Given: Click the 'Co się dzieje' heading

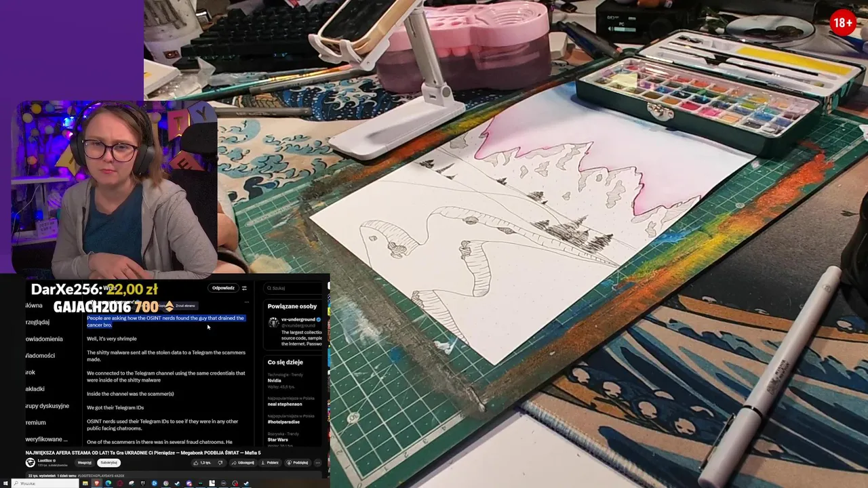Looking at the screenshot, I should pos(285,362).
